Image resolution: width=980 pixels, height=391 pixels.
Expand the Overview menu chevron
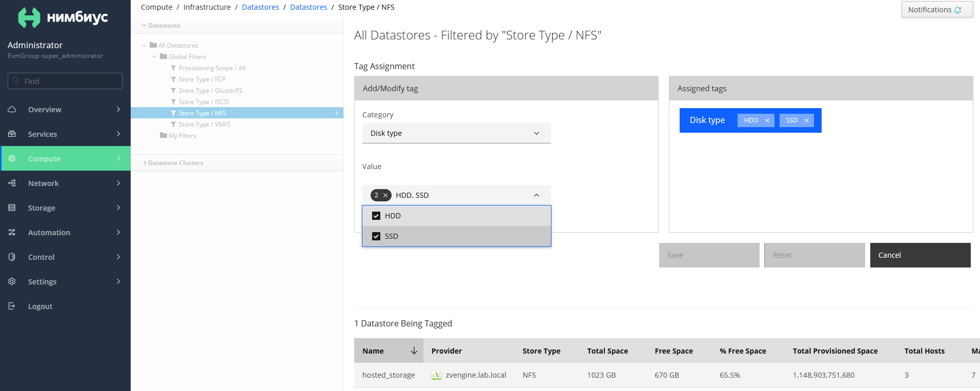[118, 109]
